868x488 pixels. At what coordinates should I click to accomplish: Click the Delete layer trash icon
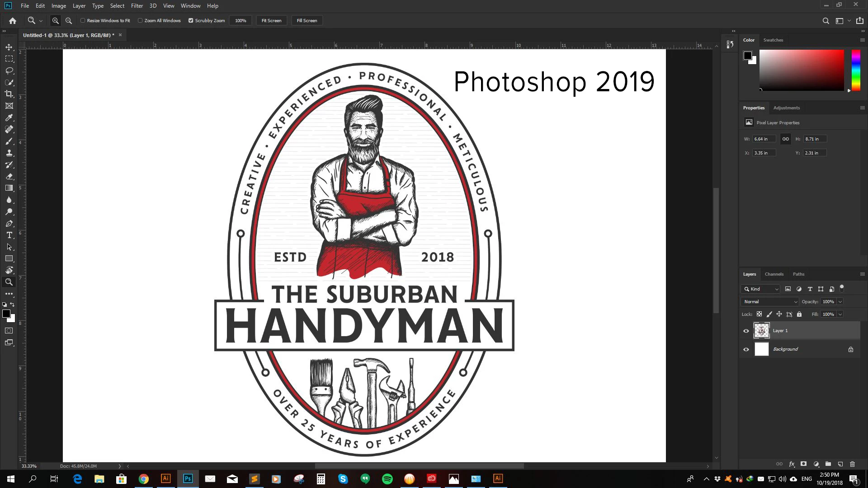pyautogui.click(x=852, y=464)
